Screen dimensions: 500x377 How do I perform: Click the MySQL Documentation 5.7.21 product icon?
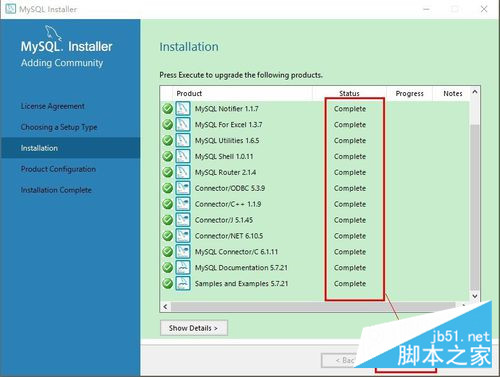point(183,268)
